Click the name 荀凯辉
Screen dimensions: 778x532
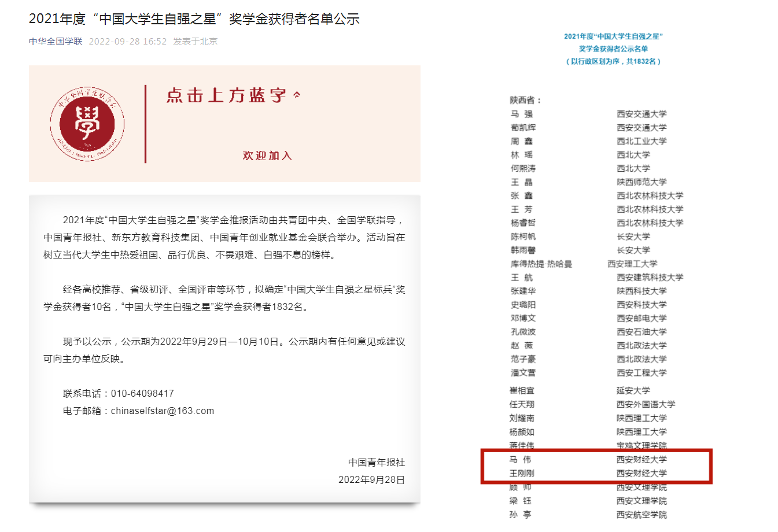click(x=523, y=128)
